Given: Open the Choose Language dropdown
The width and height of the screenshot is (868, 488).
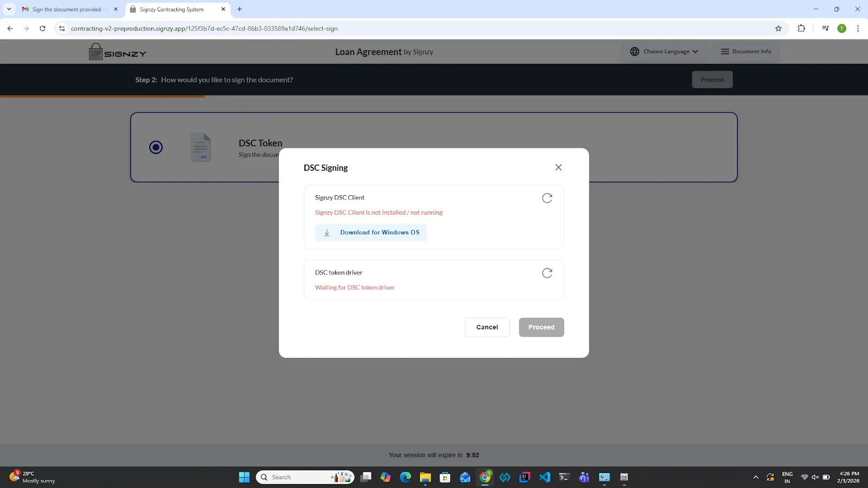Looking at the screenshot, I should coord(665,52).
